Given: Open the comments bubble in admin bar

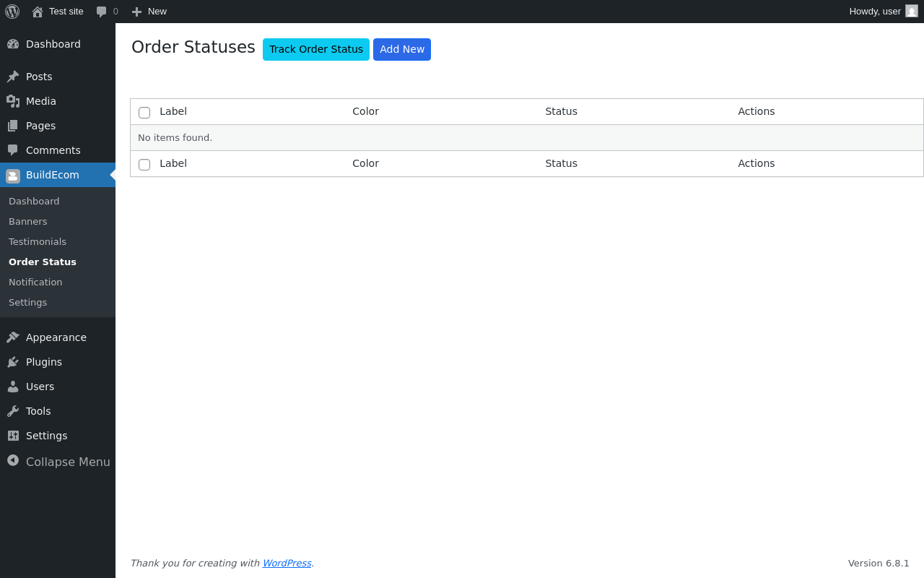Looking at the screenshot, I should (x=102, y=12).
